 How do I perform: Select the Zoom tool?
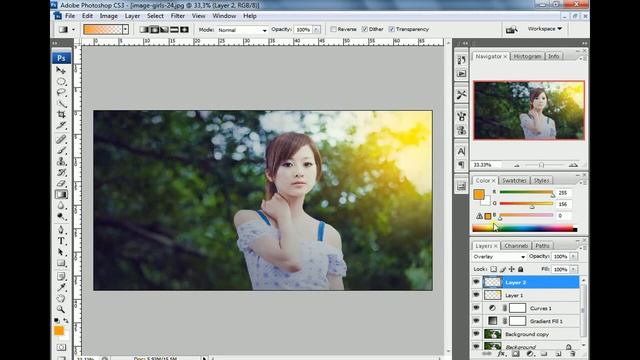pyautogui.click(x=61, y=309)
